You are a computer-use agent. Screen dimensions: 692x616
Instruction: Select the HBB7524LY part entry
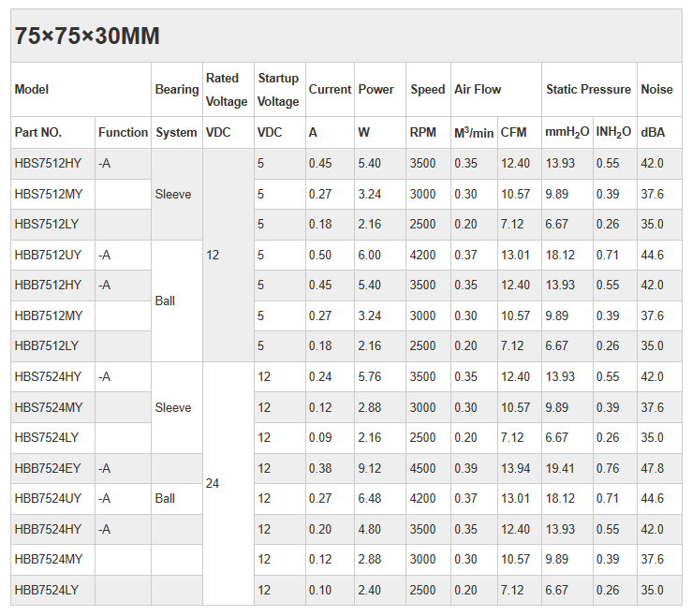click(46, 590)
